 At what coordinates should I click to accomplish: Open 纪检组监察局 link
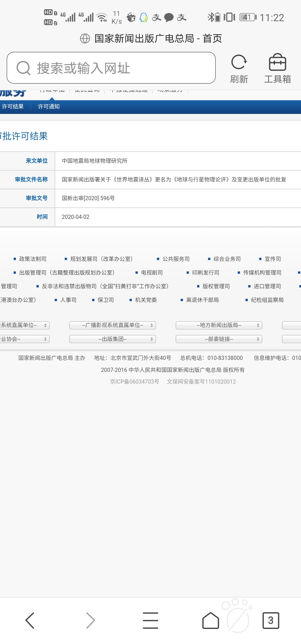pyautogui.click(x=267, y=300)
